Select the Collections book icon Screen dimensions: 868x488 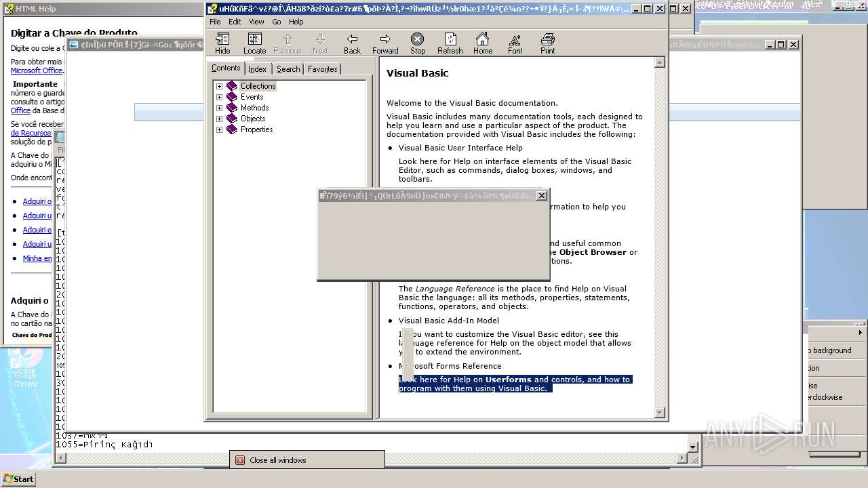click(x=232, y=86)
